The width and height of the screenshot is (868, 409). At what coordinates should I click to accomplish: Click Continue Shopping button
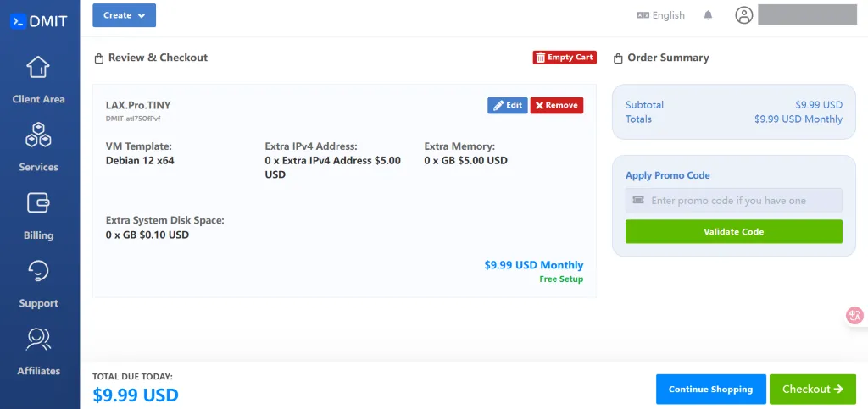[710, 389]
